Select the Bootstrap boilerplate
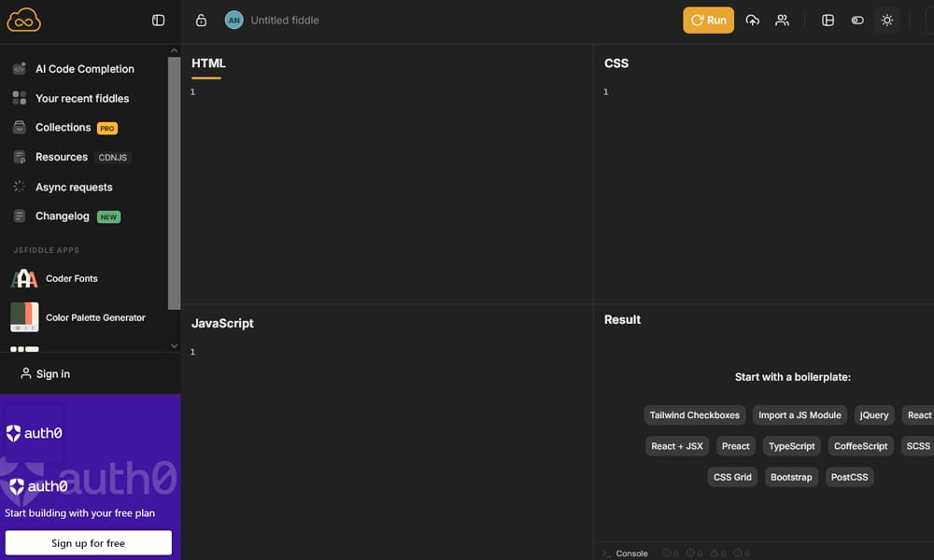934x560 pixels. (x=791, y=477)
